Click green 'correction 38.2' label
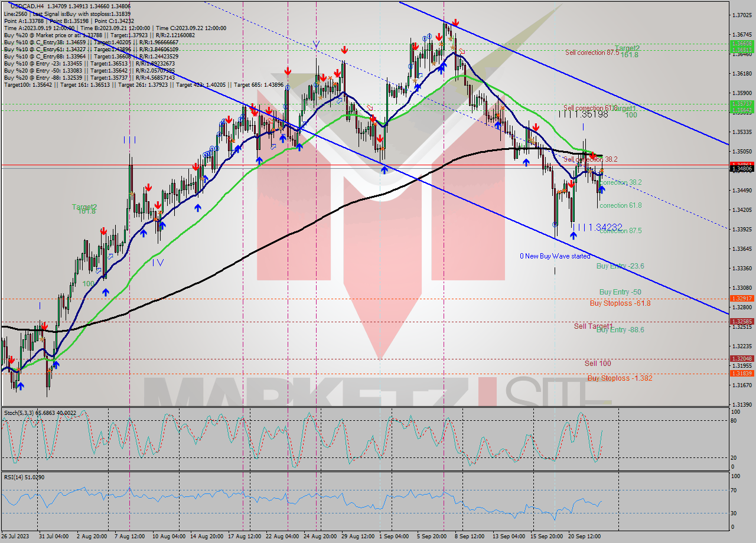 620,182
